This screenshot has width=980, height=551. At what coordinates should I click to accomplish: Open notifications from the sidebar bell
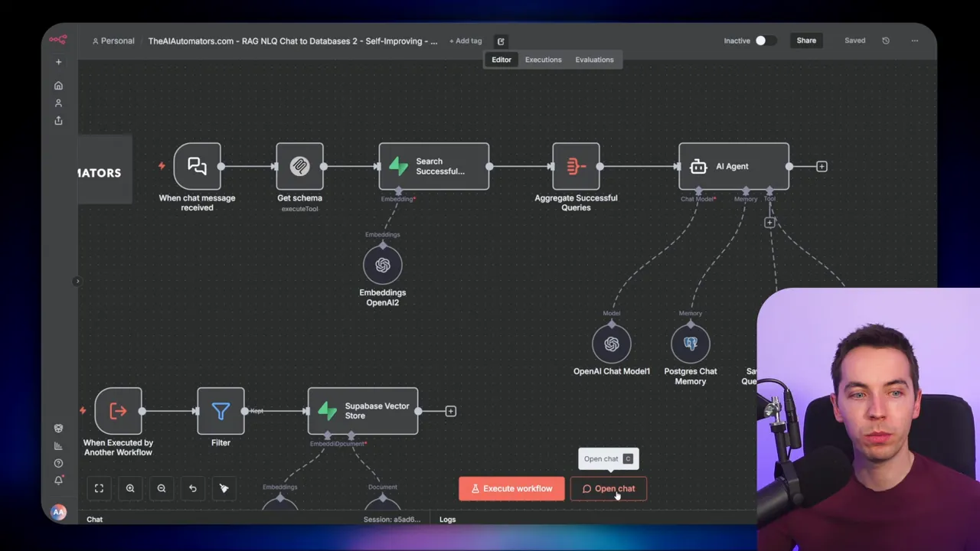click(x=58, y=480)
